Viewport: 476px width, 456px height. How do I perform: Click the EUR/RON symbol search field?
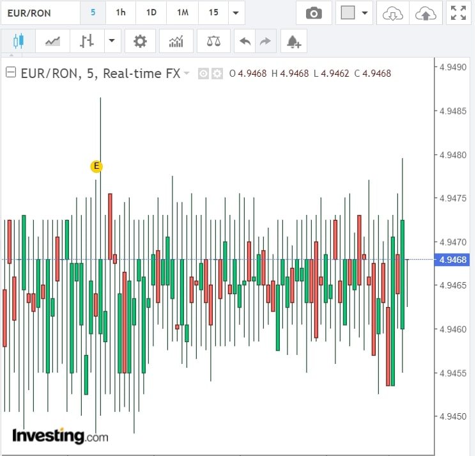point(40,13)
